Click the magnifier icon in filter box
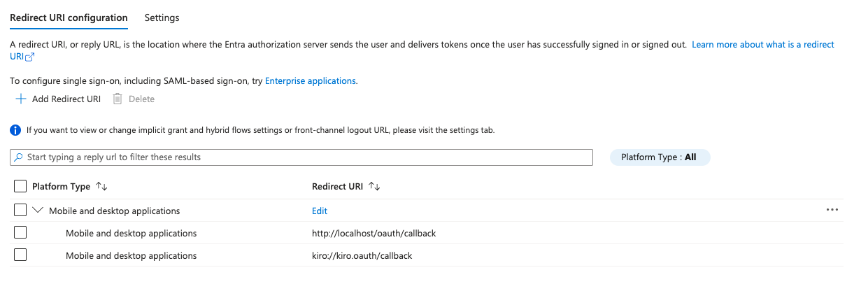 point(18,157)
